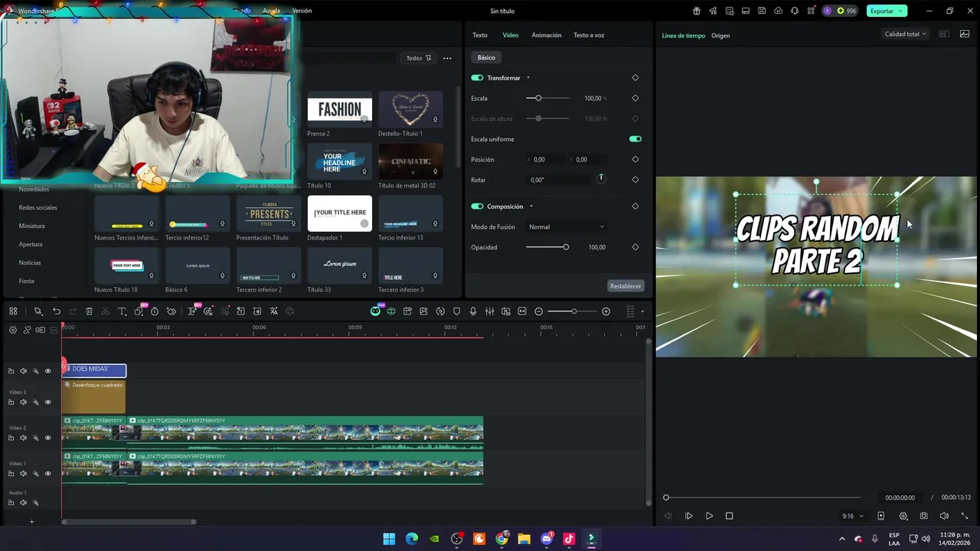This screenshot has width=980, height=551.
Task: Click the Restablecer button
Action: 626,286
